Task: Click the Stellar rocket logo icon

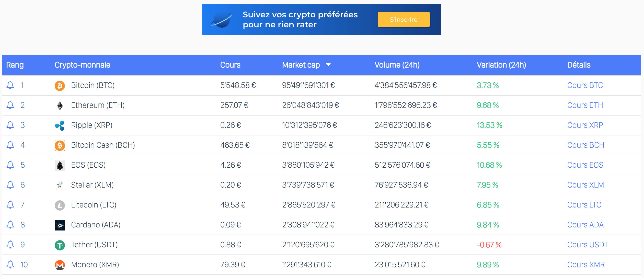Action: tap(60, 185)
